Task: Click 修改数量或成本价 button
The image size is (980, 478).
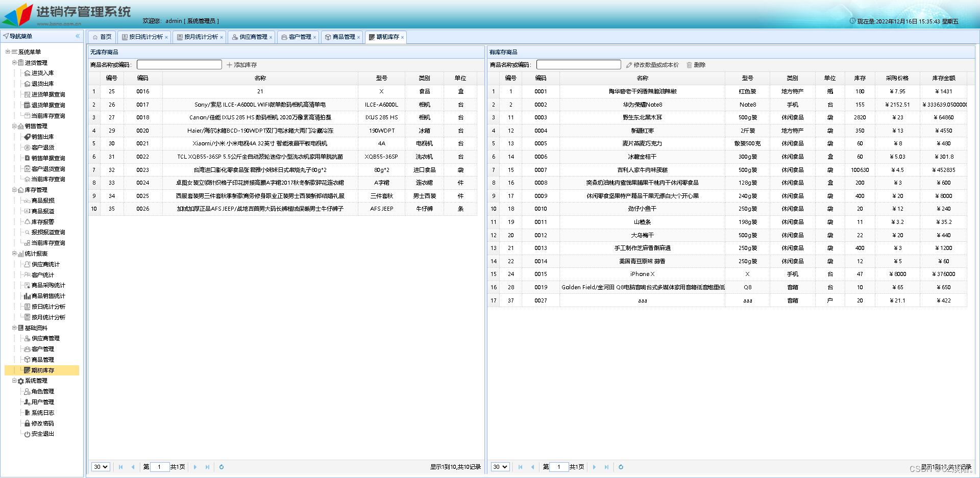Action: pyautogui.click(x=653, y=65)
